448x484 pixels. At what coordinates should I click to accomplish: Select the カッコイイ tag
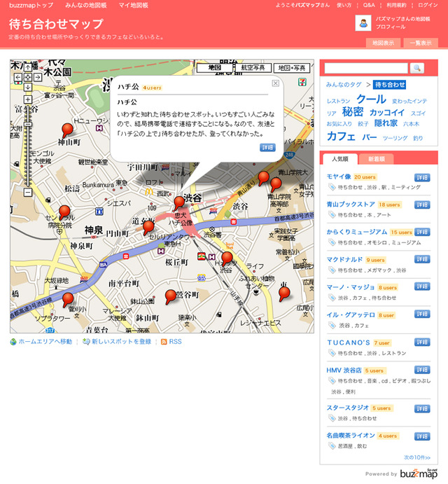pos(387,112)
